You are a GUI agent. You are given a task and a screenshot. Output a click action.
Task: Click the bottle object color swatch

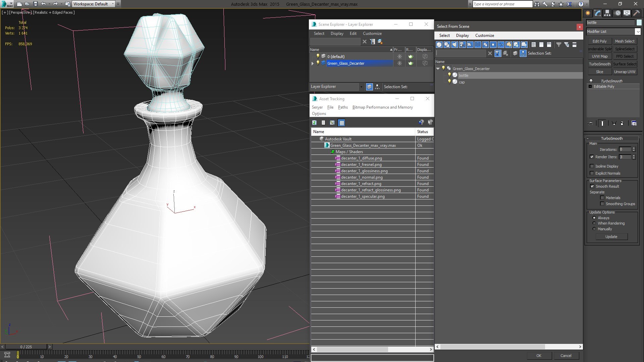639,22
